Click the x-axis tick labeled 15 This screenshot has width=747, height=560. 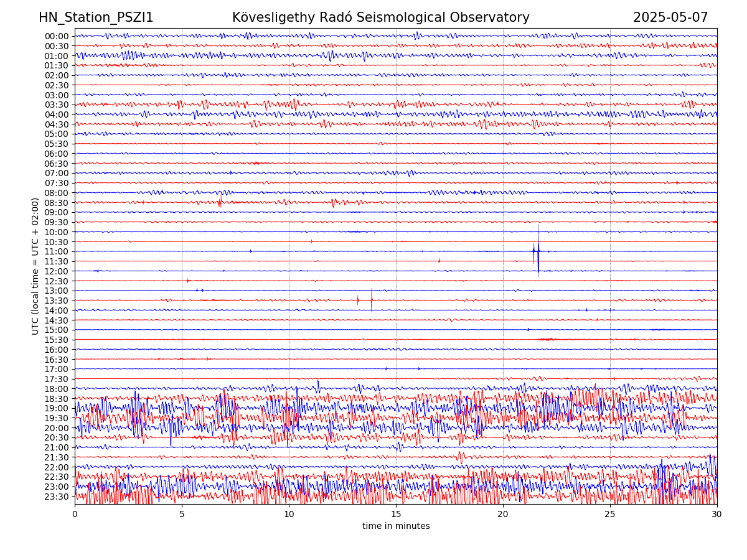396,514
